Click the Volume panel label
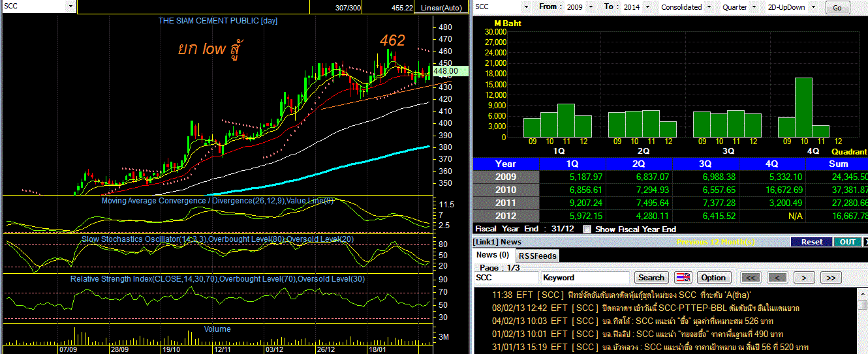The image size is (868, 354). tap(217, 329)
